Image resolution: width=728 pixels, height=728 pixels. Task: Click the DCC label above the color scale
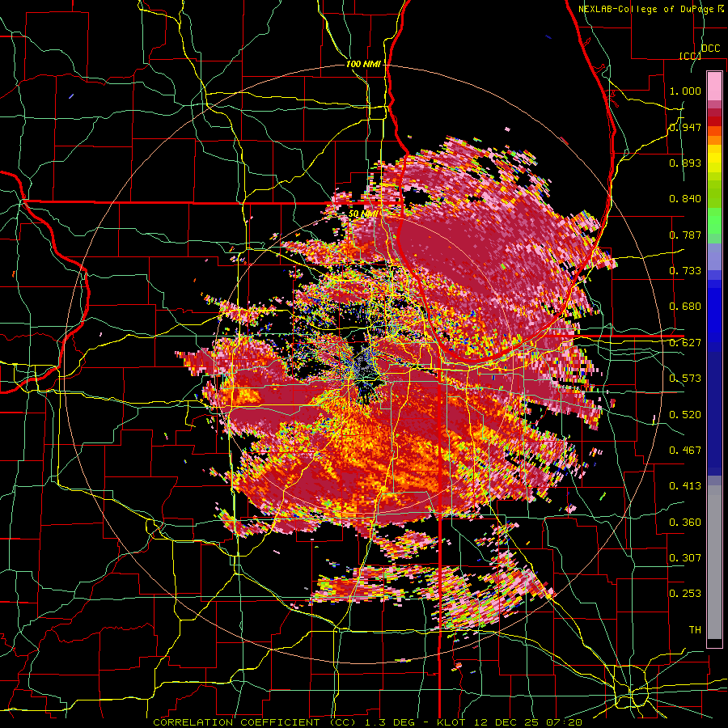711,49
